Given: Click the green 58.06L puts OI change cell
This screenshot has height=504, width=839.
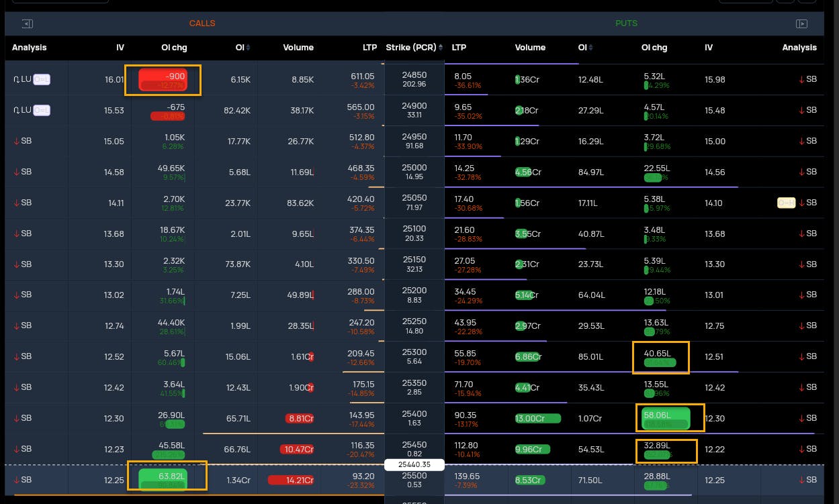Looking at the screenshot, I should tap(666, 417).
